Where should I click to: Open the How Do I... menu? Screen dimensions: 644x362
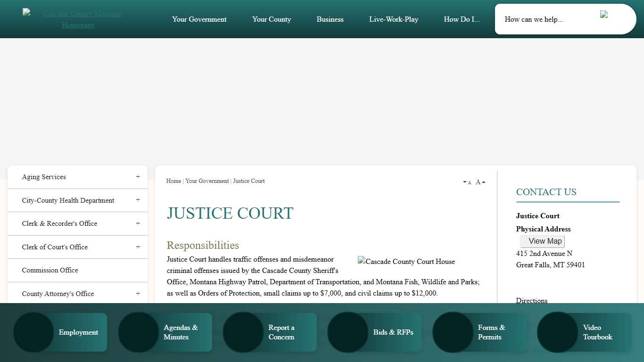pos(461,19)
